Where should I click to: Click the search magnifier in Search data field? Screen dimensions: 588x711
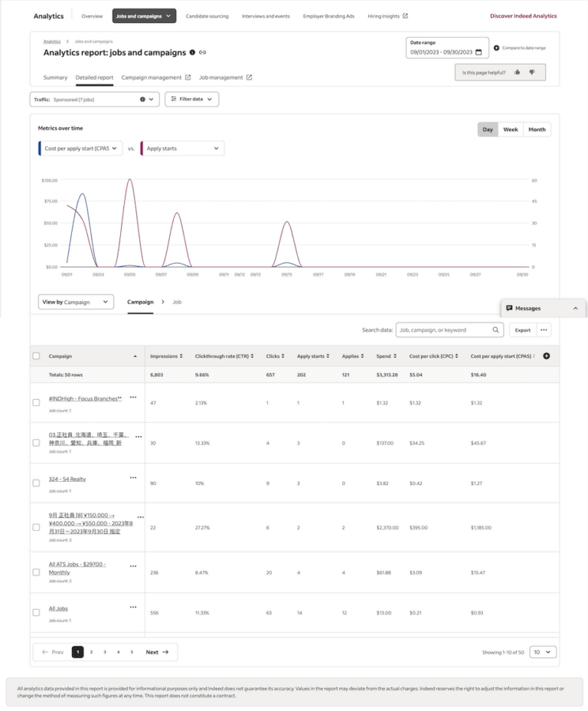495,329
